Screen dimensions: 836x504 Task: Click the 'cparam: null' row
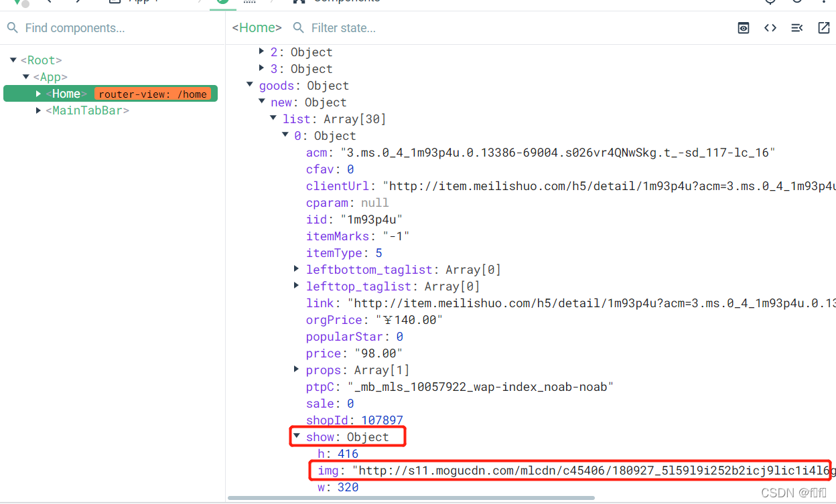347,203
